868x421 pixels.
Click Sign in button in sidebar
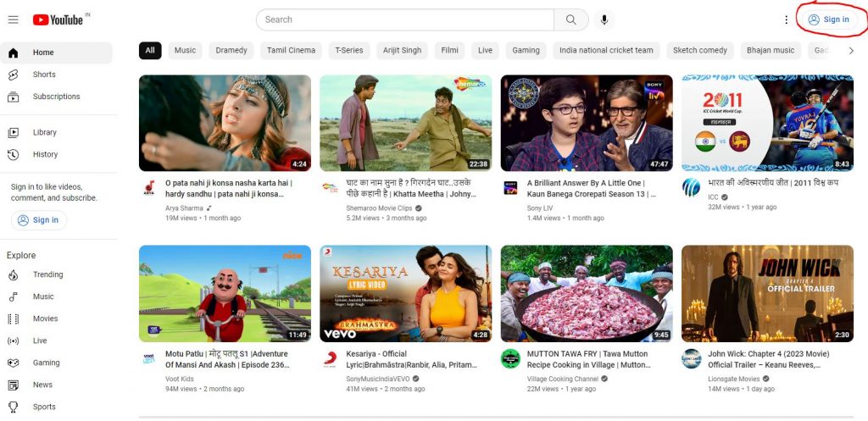(x=39, y=220)
